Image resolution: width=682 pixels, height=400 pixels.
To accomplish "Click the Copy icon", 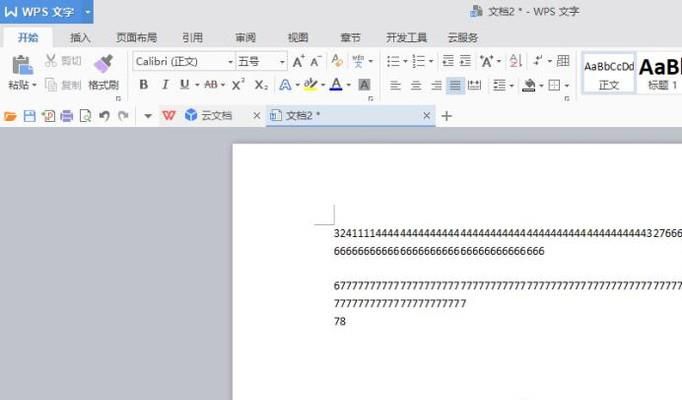I will click(51, 85).
